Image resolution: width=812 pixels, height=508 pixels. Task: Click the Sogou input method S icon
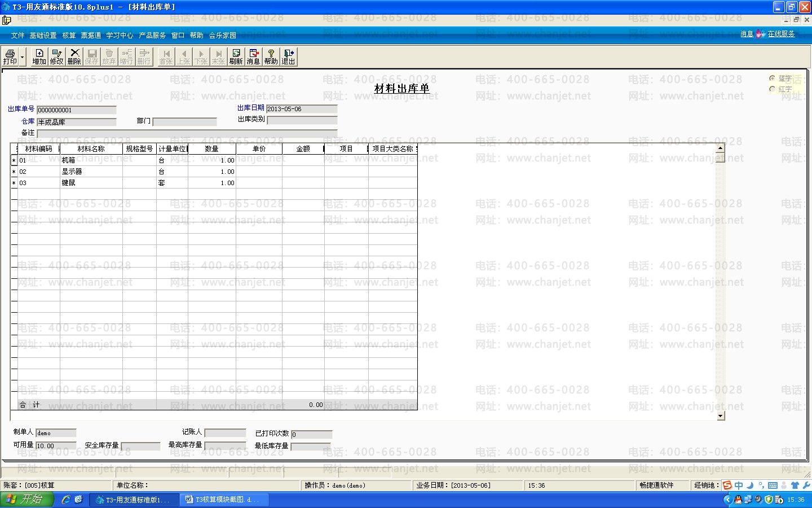pyautogui.click(x=727, y=485)
